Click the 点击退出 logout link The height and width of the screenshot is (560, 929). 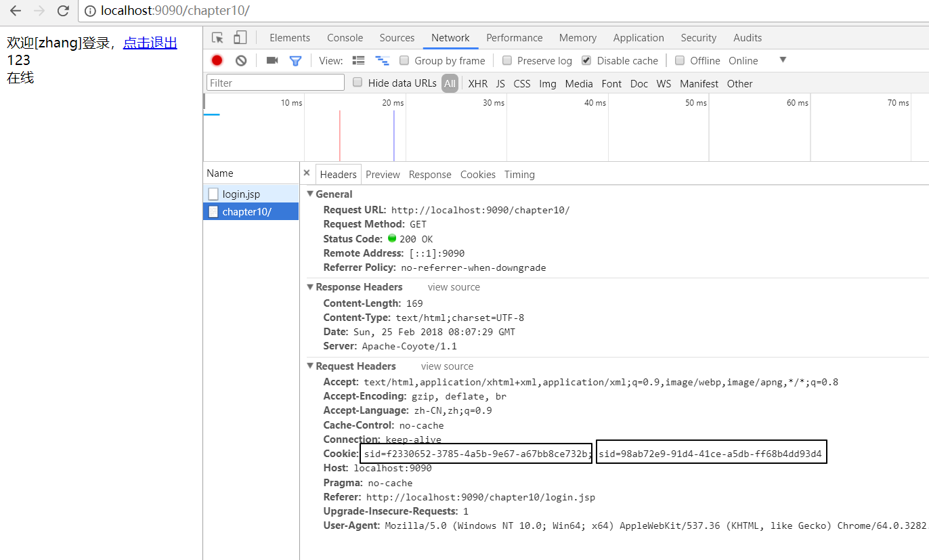point(150,43)
